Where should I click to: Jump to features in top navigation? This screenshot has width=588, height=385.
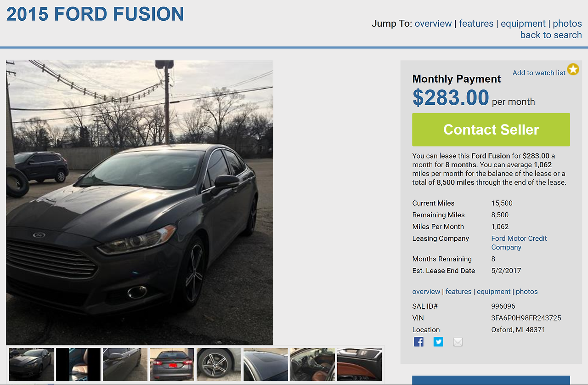(476, 23)
